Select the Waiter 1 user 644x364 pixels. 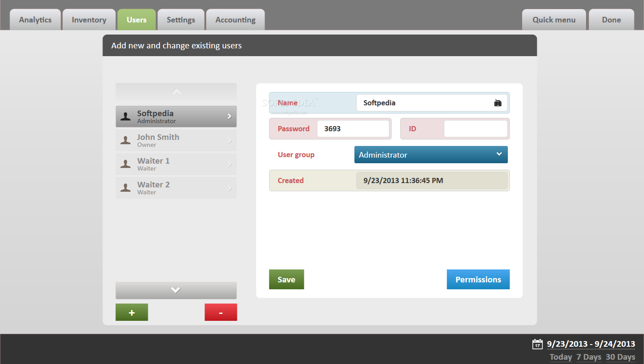pos(176,164)
